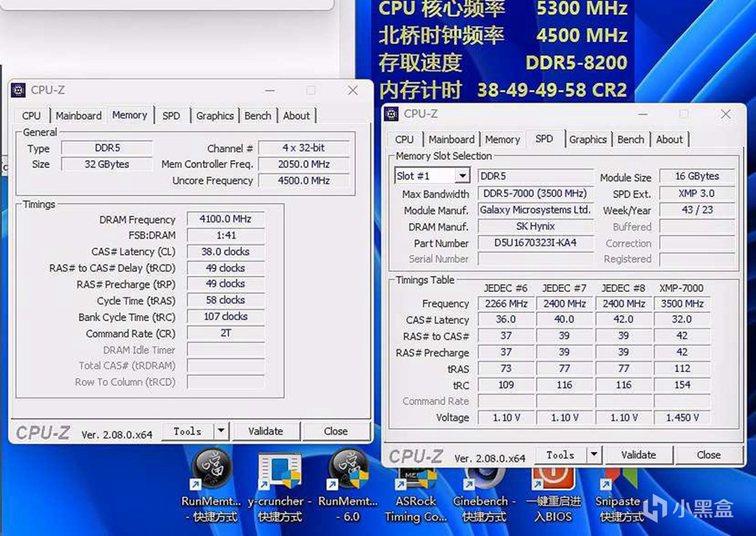Open the RunMemt... - 快捷方式 shortcut beside y-cruncher

click(x=211, y=486)
